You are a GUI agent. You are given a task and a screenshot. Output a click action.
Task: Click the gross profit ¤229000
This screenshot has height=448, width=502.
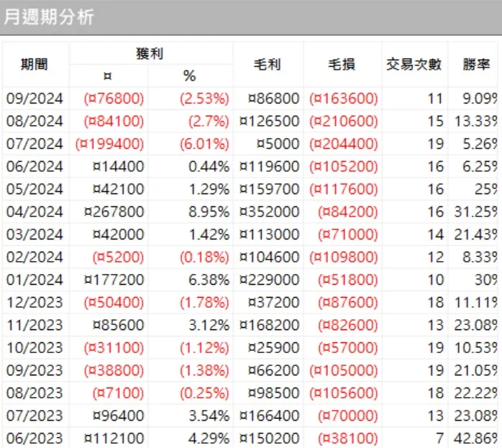269,280
